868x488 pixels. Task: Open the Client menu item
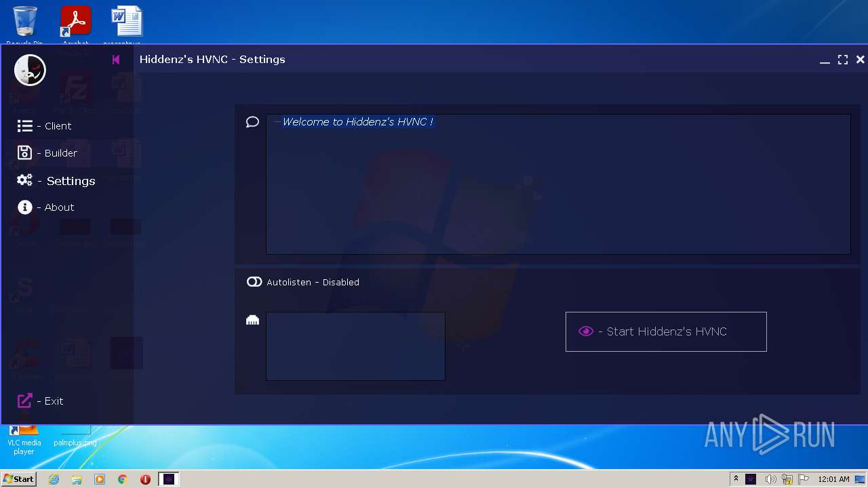(x=44, y=126)
